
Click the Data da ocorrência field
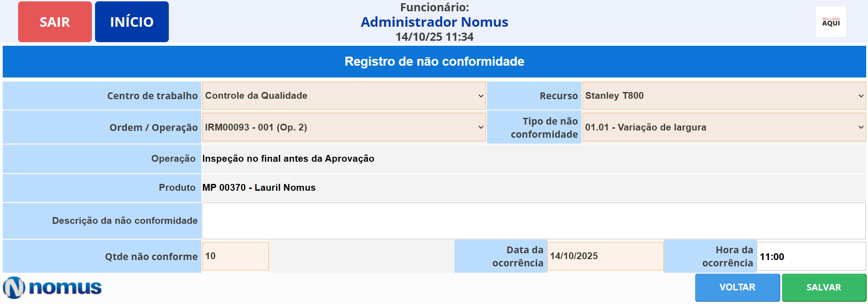(x=605, y=256)
